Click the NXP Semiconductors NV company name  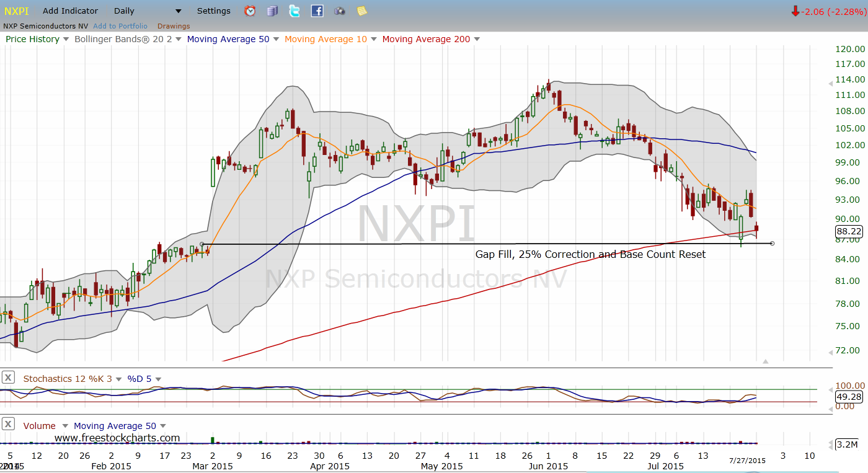pyautogui.click(x=46, y=26)
